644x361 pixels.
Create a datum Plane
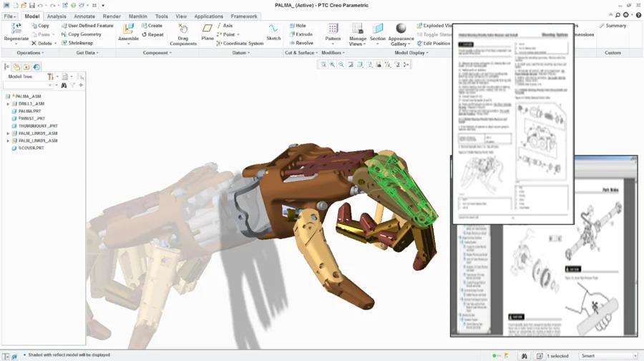208,29
